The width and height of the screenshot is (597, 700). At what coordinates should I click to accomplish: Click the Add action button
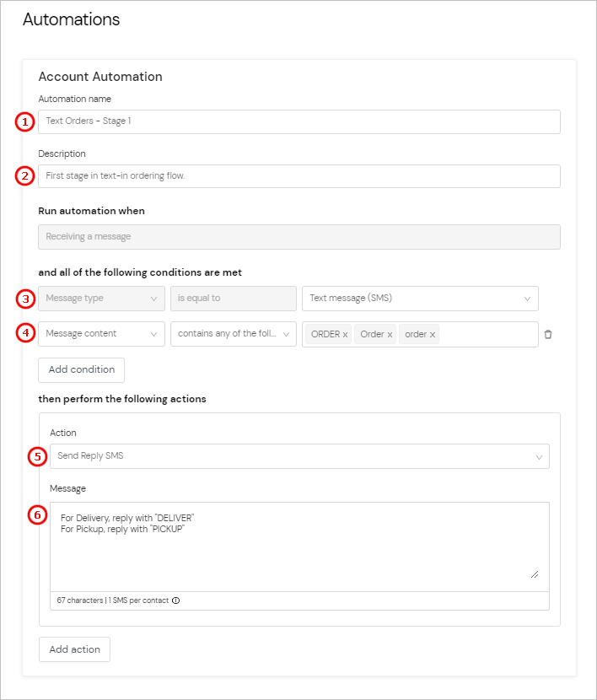coord(74,649)
